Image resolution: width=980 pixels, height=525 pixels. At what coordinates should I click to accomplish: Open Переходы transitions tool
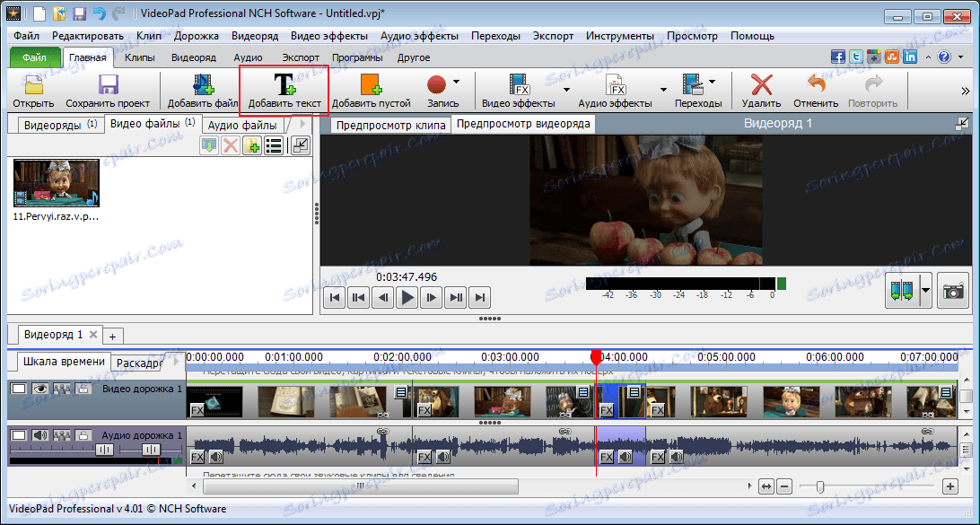coord(694,85)
